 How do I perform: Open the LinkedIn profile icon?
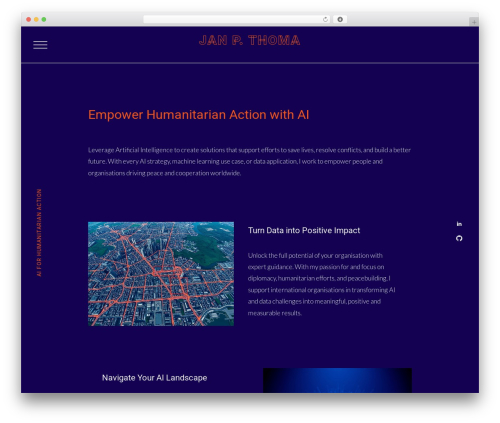coord(459,224)
